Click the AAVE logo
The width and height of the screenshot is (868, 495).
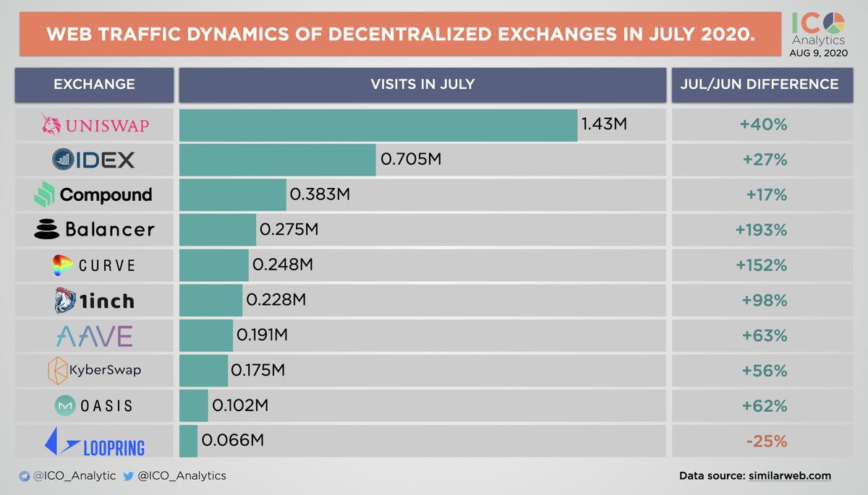95,335
